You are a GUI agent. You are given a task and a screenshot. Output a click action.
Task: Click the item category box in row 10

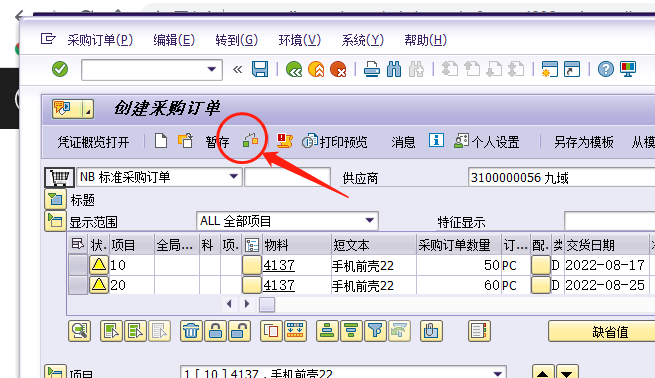click(x=251, y=265)
